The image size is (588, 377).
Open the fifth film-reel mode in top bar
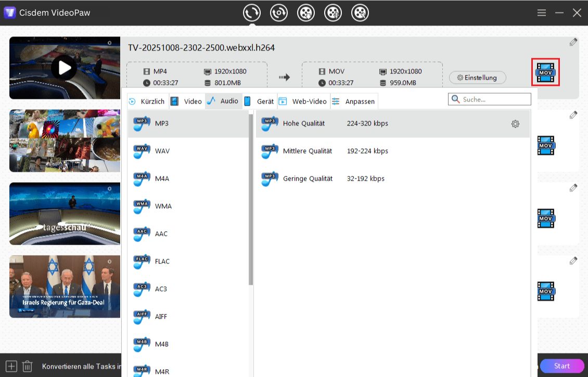(360, 12)
